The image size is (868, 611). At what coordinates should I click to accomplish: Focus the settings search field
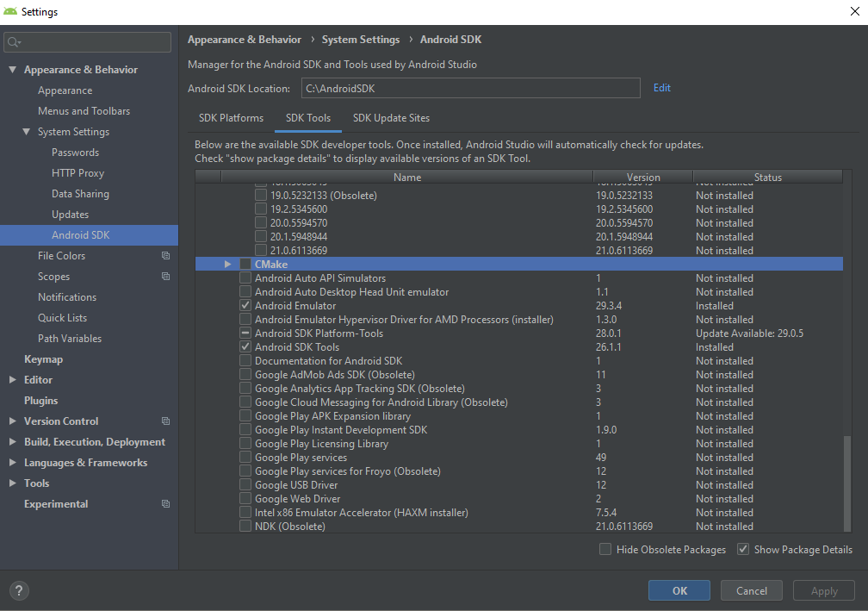[x=88, y=42]
